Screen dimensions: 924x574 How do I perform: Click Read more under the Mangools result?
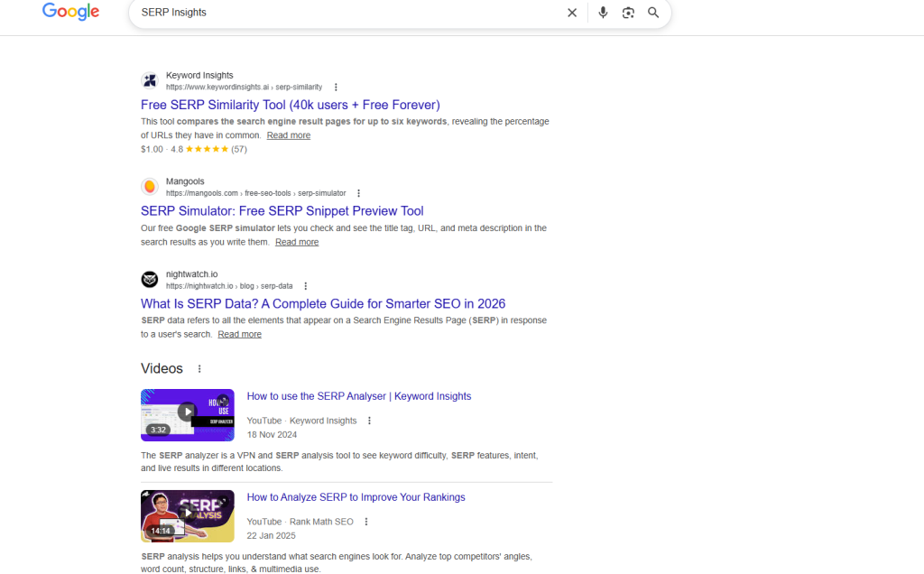[297, 241]
